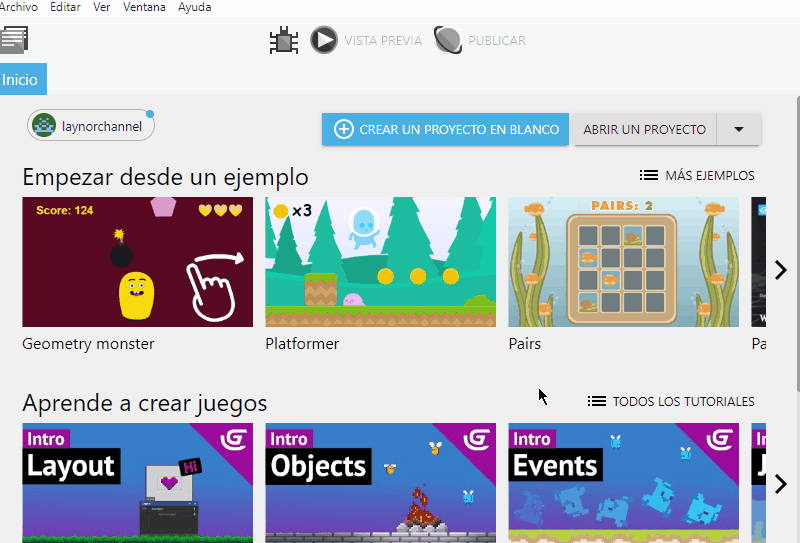This screenshot has width=800, height=543.
Task: Click the Abrir un Proyecto button
Action: tap(644, 129)
